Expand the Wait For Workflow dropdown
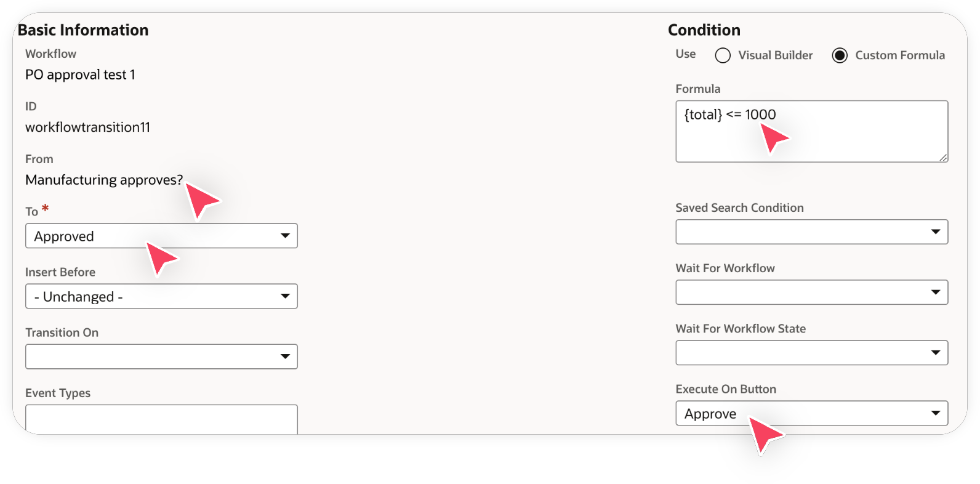Viewport: 980px width, 484px height. 936,292
